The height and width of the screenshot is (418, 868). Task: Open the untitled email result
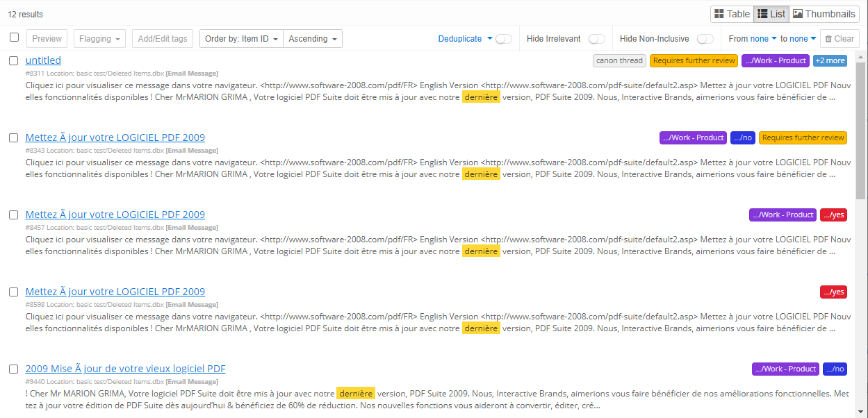point(43,60)
